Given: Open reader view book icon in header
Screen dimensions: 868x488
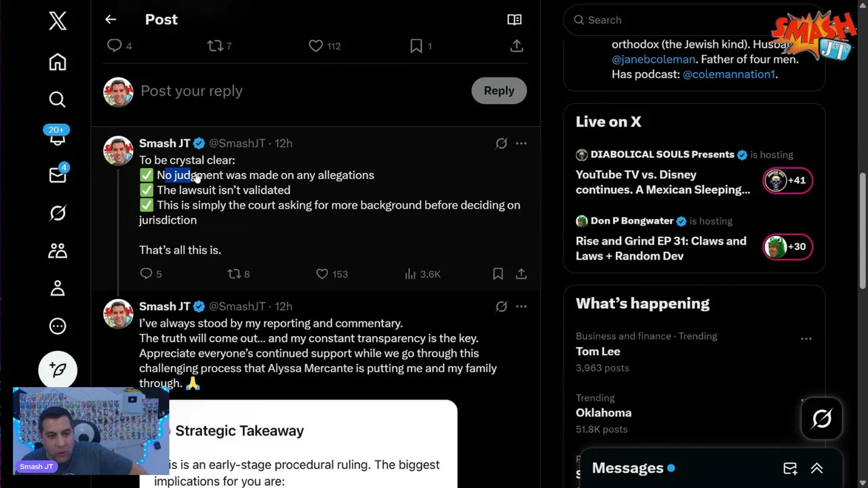Looking at the screenshot, I should (x=515, y=20).
